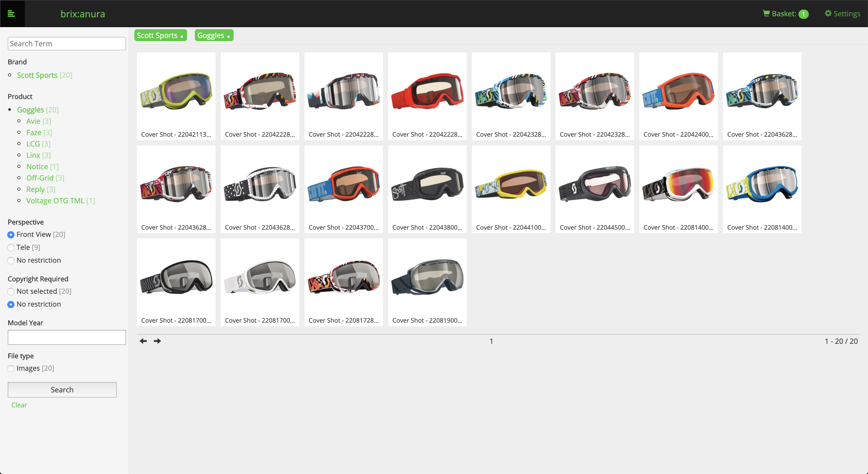
Task: Remove the Scott Sports filter tag
Action: point(182,36)
